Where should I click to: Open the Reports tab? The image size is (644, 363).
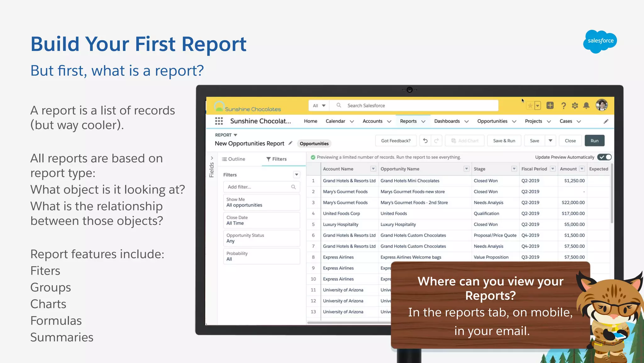point(408,121)
